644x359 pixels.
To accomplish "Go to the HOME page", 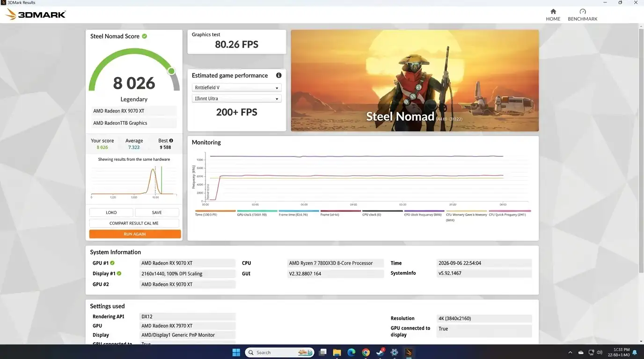I will click(553, 14).
